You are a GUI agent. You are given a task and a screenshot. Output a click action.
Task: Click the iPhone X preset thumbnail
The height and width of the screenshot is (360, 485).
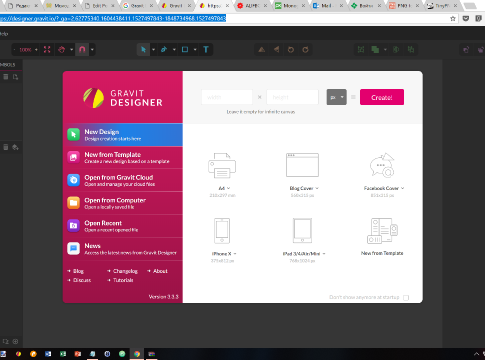[222, 231]
